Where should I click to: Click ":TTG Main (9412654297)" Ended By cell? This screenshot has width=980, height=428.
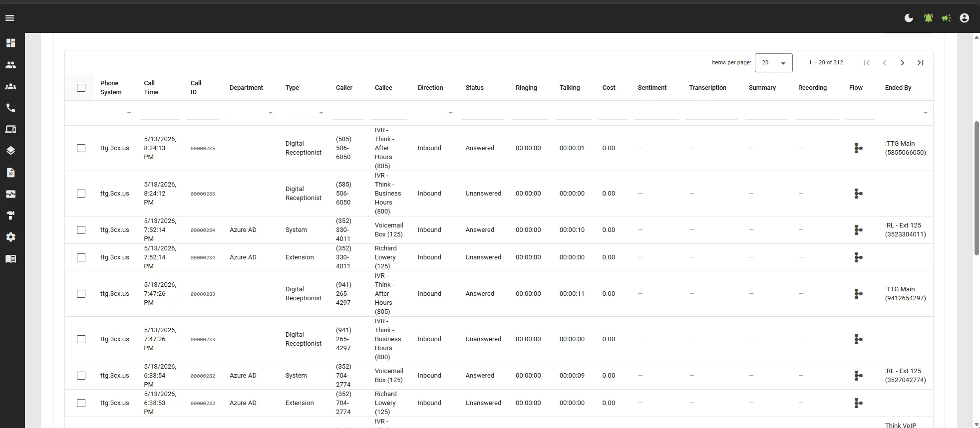pos(905,294)
